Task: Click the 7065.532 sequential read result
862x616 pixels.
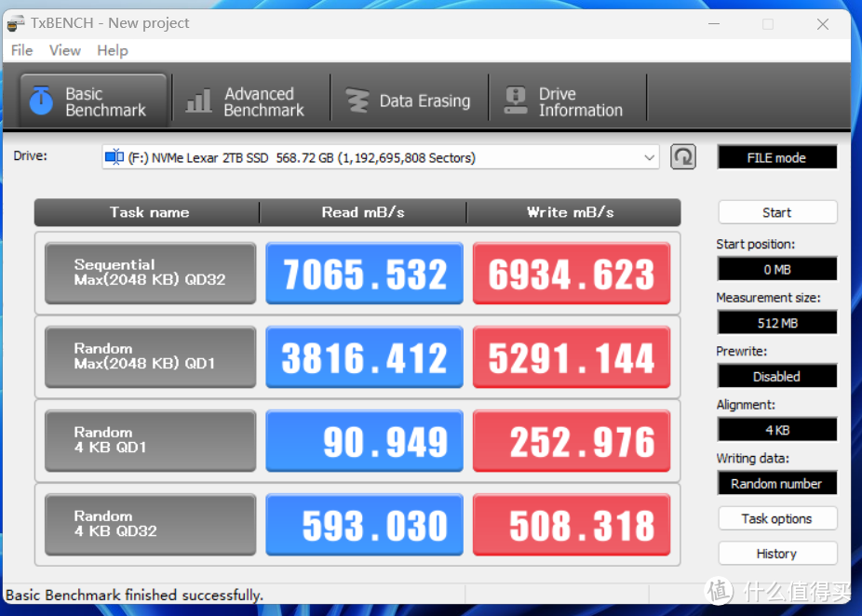Action: [x=365, y=274]
